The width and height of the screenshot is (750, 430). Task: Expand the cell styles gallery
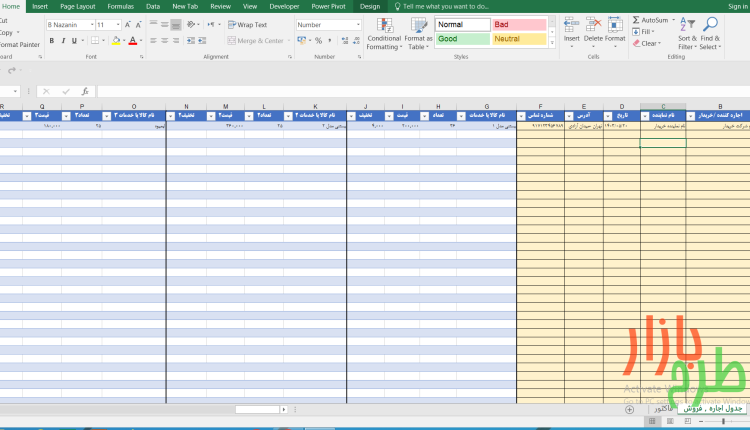[552, 42]
